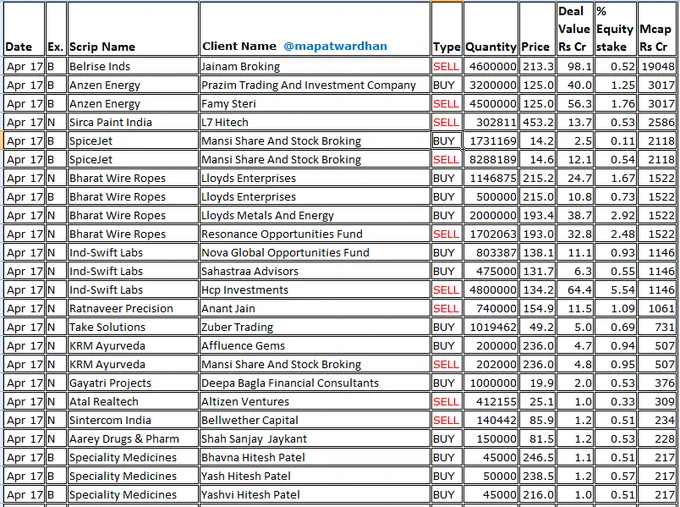Click equity stake cell '5.54'
Screen dimensions: 680x507
click(615, 290)
